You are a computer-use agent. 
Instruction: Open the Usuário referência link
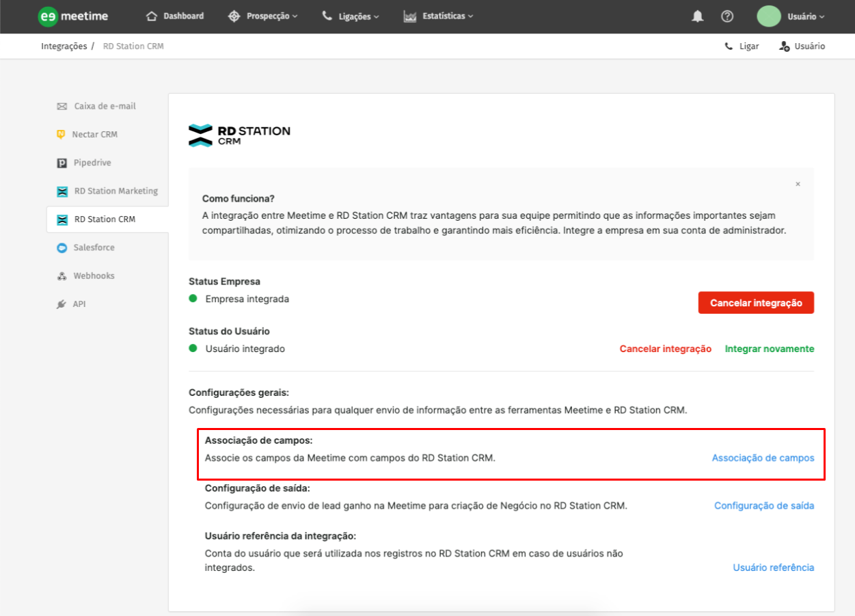click(x=774, y=567)
